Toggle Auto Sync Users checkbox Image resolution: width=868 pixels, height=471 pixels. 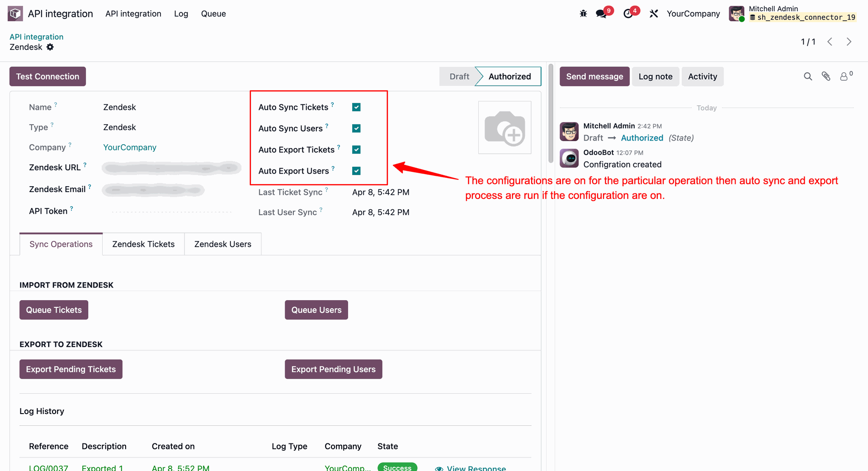356,128
